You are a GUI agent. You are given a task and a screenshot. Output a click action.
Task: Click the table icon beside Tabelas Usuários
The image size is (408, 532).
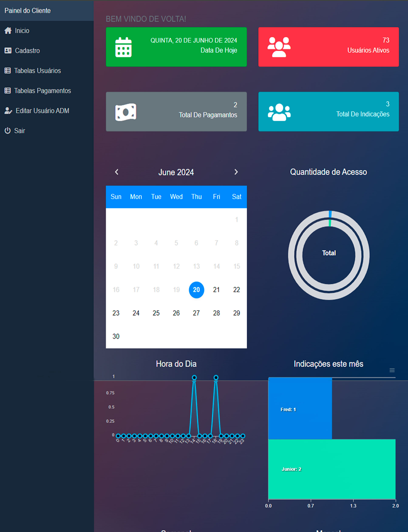(x=7, y=71)
